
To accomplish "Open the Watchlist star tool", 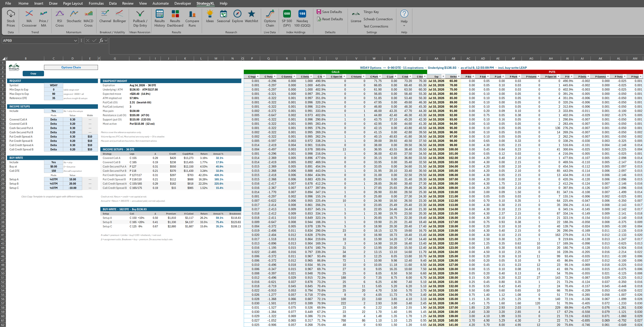I will coord(251,17).
